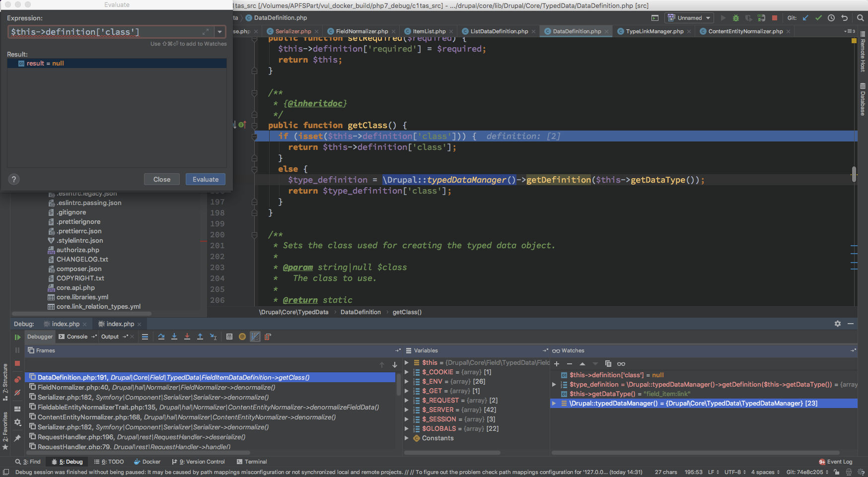Toggle sort values alphabetically icon in debugger toolbar
This screenshot has width=868, height=477.
point(255,337)
